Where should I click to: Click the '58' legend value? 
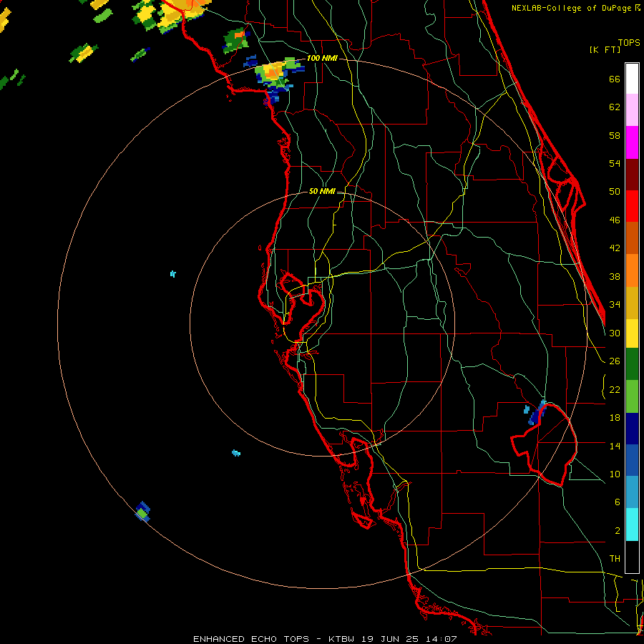tap(615, 135)
